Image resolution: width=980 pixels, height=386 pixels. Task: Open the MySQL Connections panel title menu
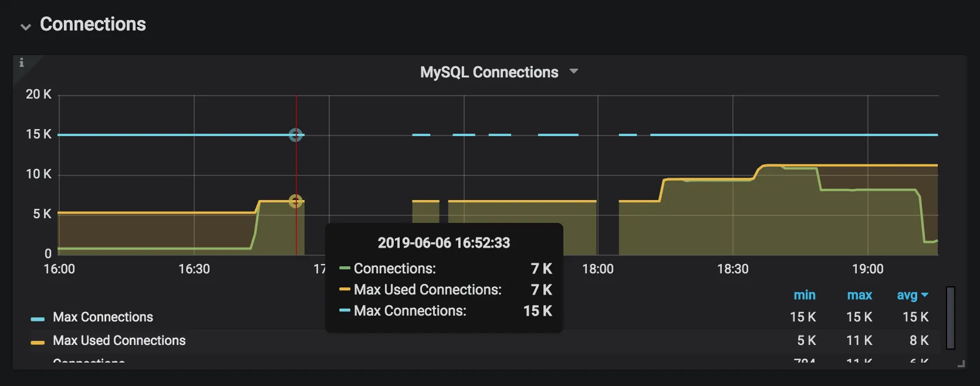point(489,72)
